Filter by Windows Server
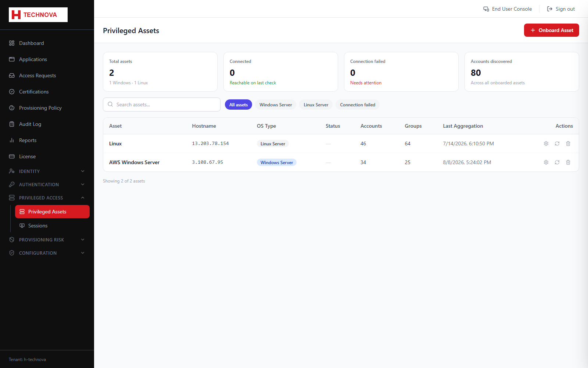The width and height of the screenshot is (588, 368). pyautogui.click(x=276, y=105)
